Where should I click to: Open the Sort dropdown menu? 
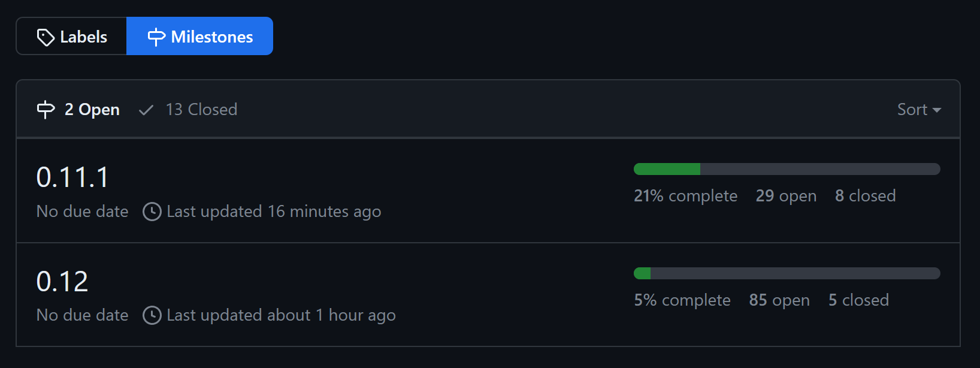click(918, 110)
